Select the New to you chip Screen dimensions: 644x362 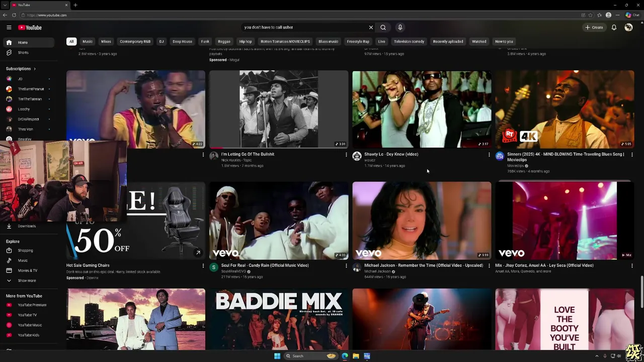coord(504,42)
